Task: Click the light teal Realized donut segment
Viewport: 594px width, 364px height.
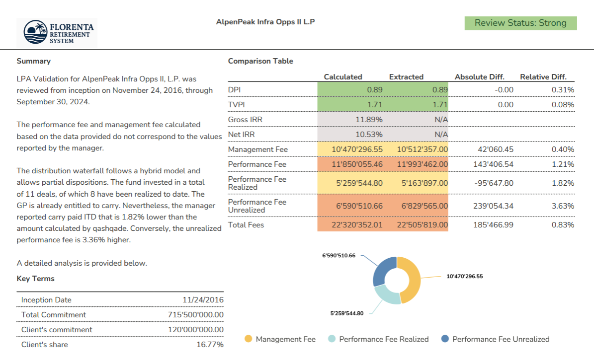Action: (388, 295)
